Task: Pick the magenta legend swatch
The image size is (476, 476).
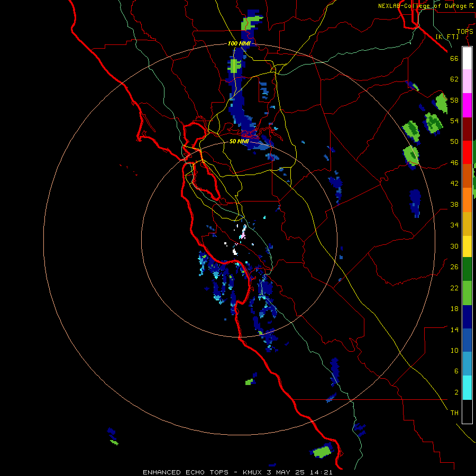Action: pos(467,105)
